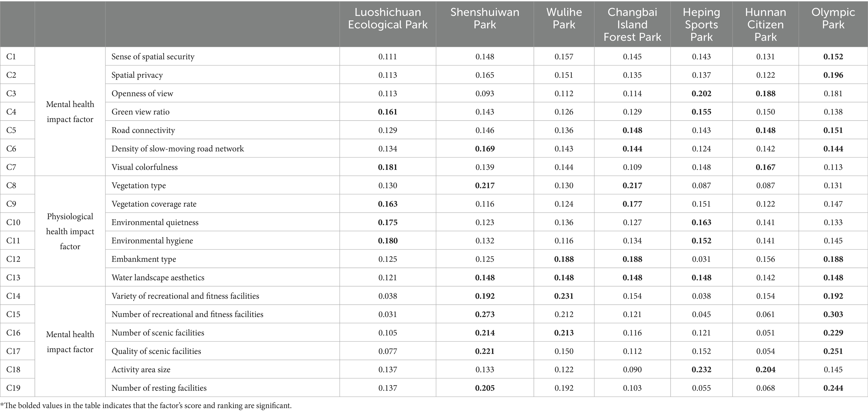The image size is (868, 413).
Task: Select the C19 row code cell
Action: click(x=13, y=388)
